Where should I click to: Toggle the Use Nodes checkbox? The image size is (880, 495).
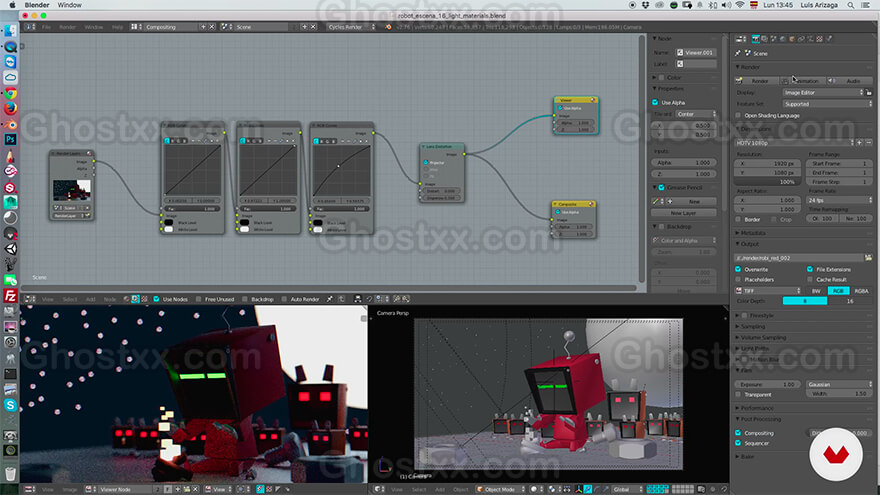tap(157, 299)
